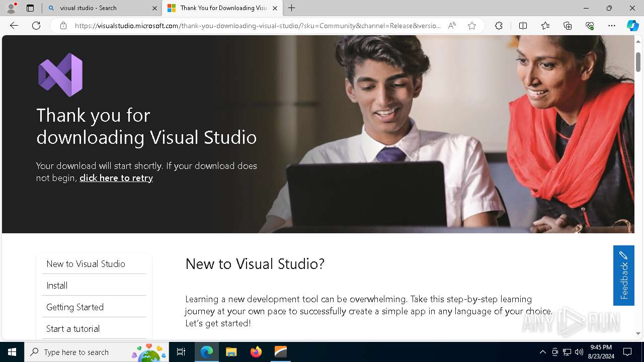Close the visual studio - Search tab

pyautogui.click(x=154, y=8)
